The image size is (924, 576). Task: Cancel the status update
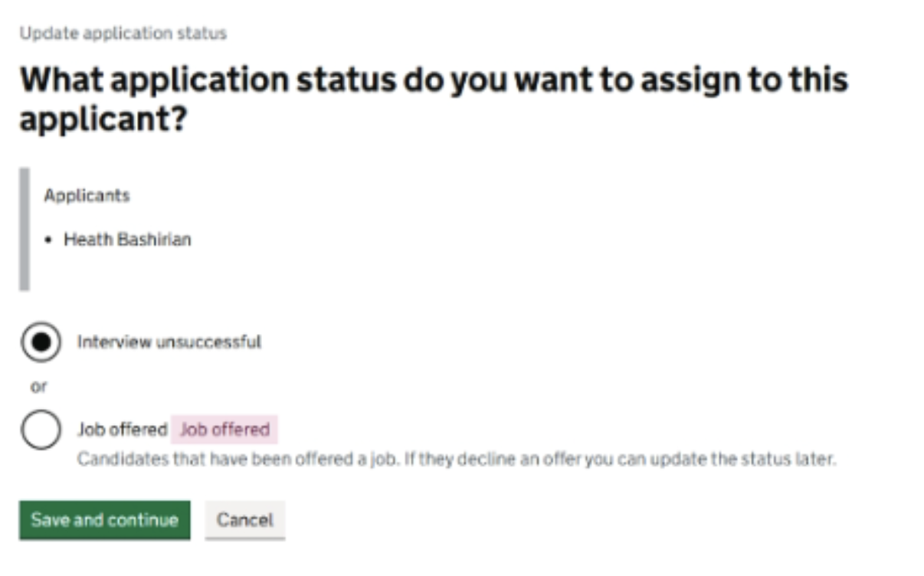point(244,520)
